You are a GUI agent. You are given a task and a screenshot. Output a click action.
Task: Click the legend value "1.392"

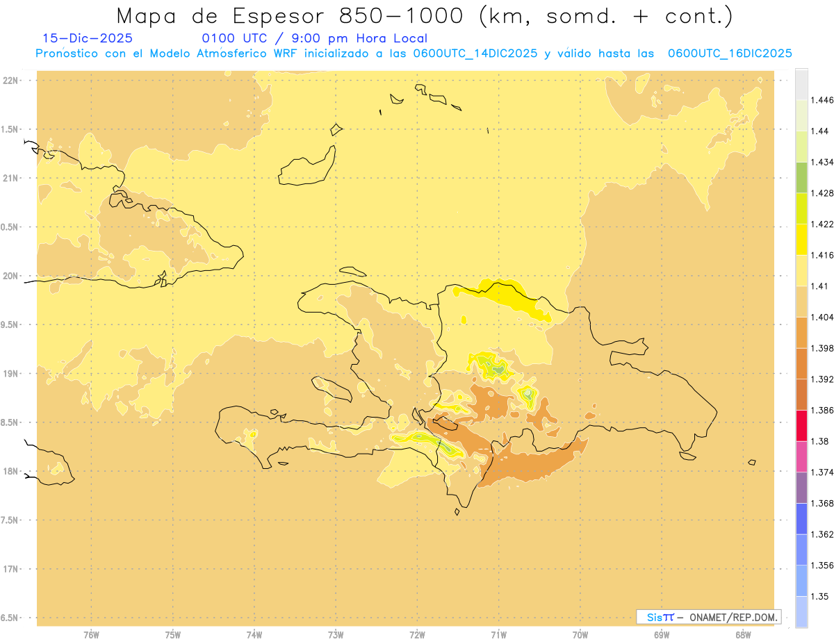pyautogui.click(x=822, y=379)
